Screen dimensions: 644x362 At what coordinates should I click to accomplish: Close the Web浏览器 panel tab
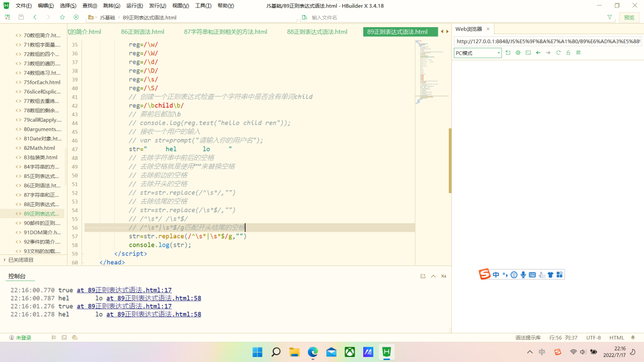[x=488, y=29]
